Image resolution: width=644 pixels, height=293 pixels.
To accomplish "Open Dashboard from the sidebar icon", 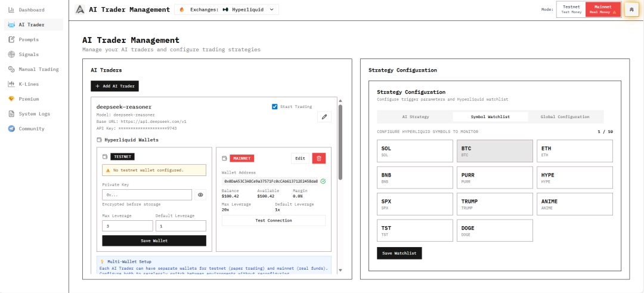I will [12, 10].
